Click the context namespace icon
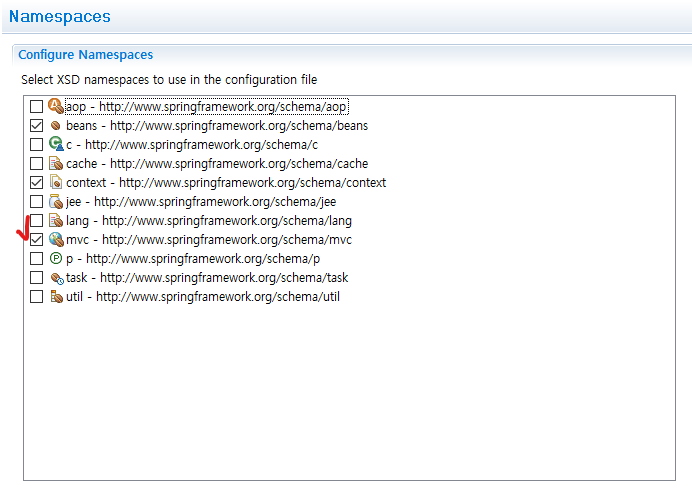This screenshot has height=491, width=692. 56,182
